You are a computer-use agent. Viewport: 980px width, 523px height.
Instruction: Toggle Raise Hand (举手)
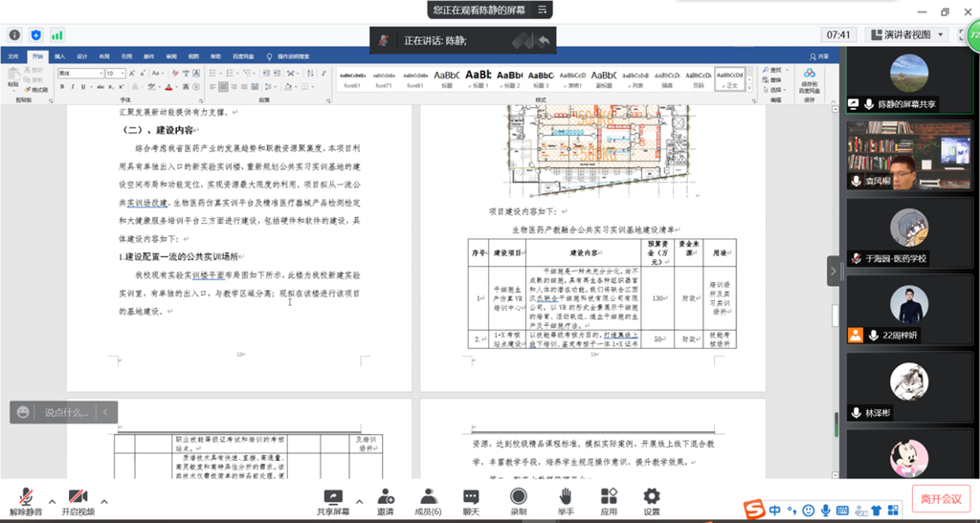click(566, 502)
